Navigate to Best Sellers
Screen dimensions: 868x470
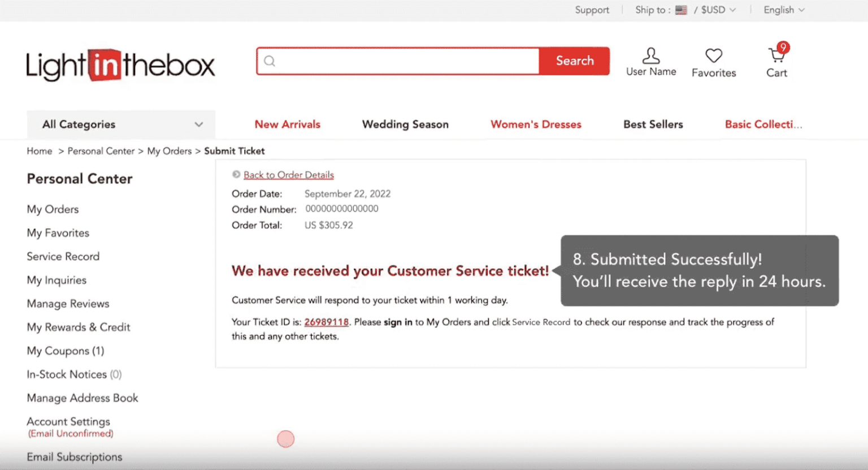pyautogui.click(x=653, y=124)
